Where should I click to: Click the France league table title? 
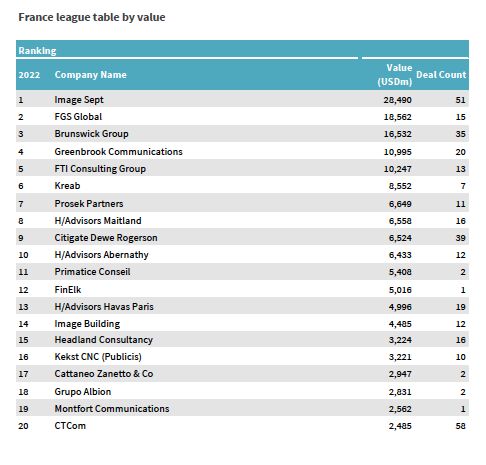coord(92,17)
